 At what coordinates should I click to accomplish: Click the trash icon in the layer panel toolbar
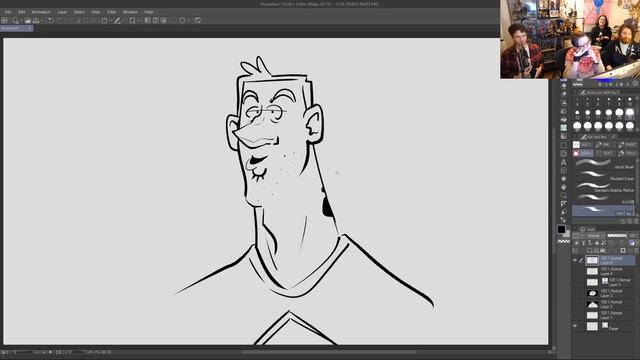pos(636,251)
